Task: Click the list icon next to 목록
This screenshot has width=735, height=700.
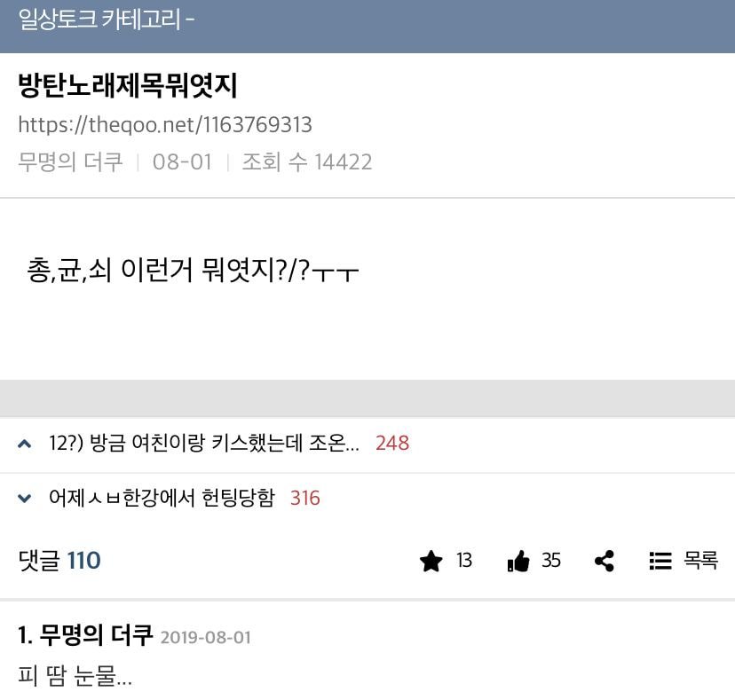Action: (x=660, y=561)
